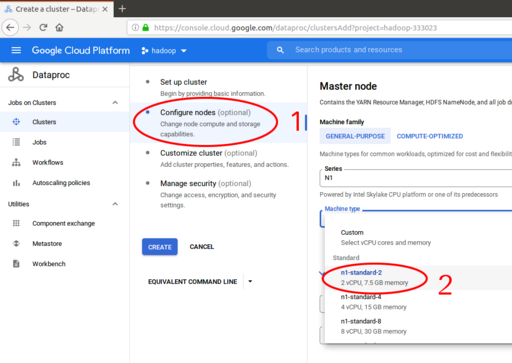Click the Workflows sidebar icon
This screenshot has height=363, width=512.
[16, 162]
